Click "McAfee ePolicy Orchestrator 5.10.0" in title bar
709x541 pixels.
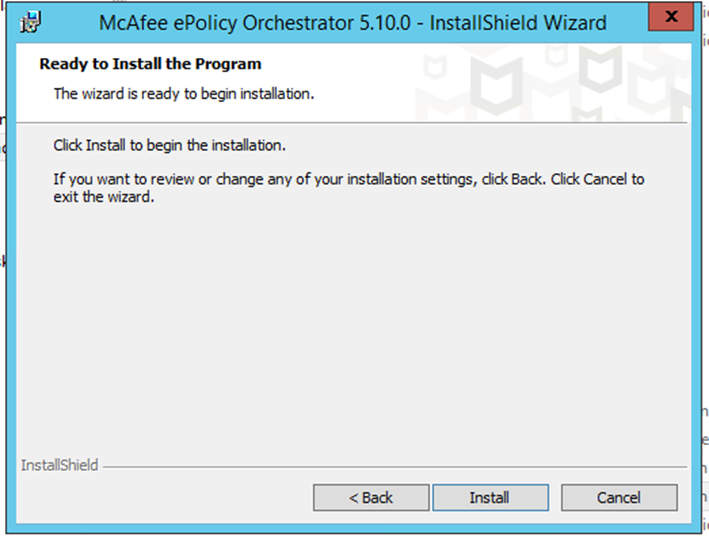pos(255,23)
